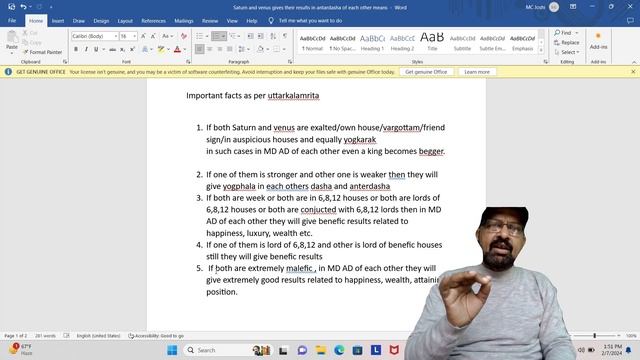Apply superscript formatting

pyautogui.click(x=132, y=49)
